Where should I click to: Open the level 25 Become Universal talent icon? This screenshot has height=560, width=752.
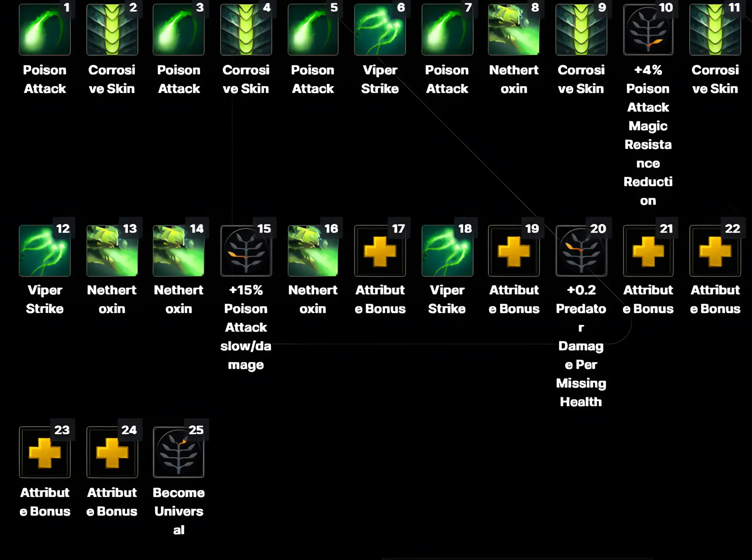pos(179,452)
